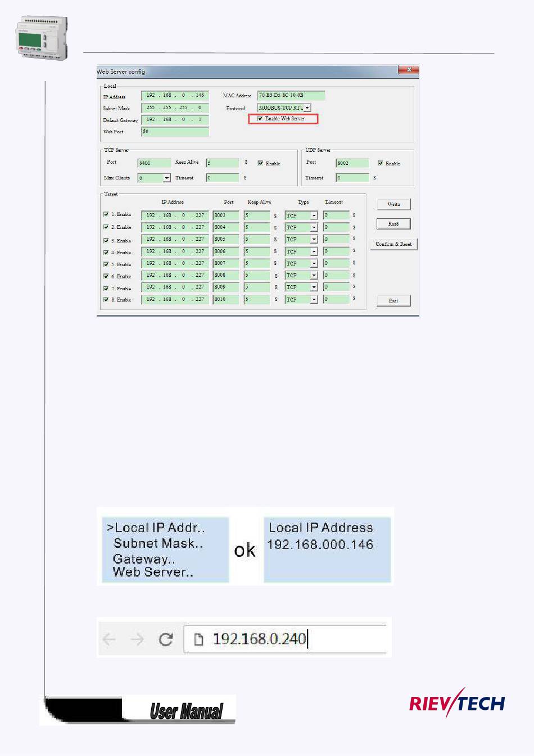Click the Rievtech logo
534x756 pixels.
click(x=456, y=703)
